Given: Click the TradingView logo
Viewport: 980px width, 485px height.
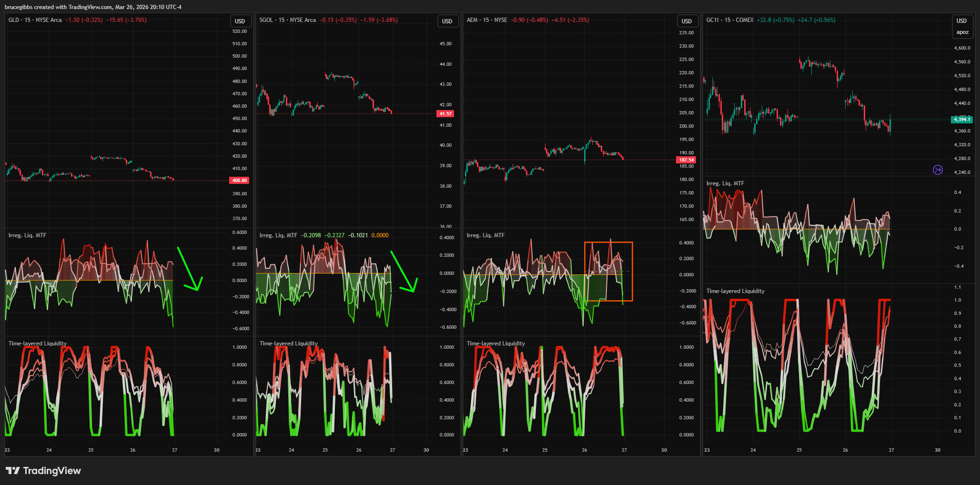Looking at the screenshot, I should tap(43, 471).
